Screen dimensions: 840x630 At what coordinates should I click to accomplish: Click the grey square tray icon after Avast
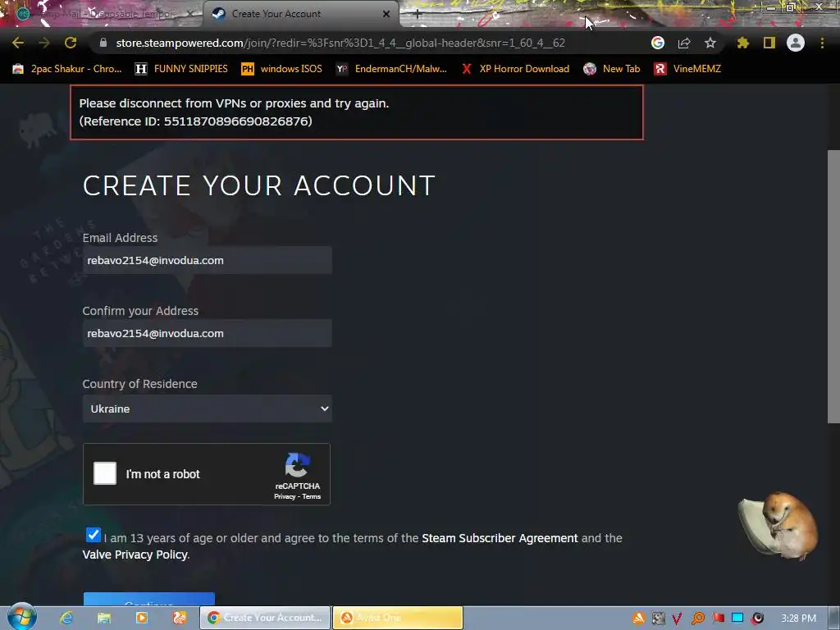point(658,619)
